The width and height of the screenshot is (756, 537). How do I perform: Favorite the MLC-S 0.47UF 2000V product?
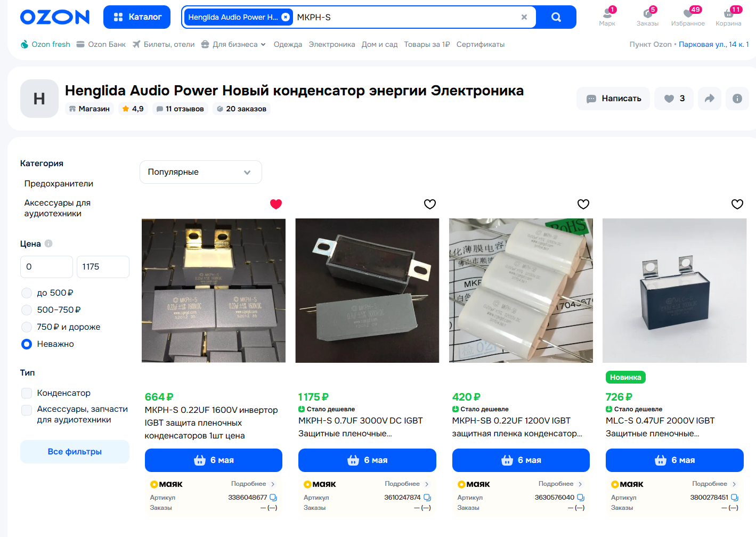737,204
